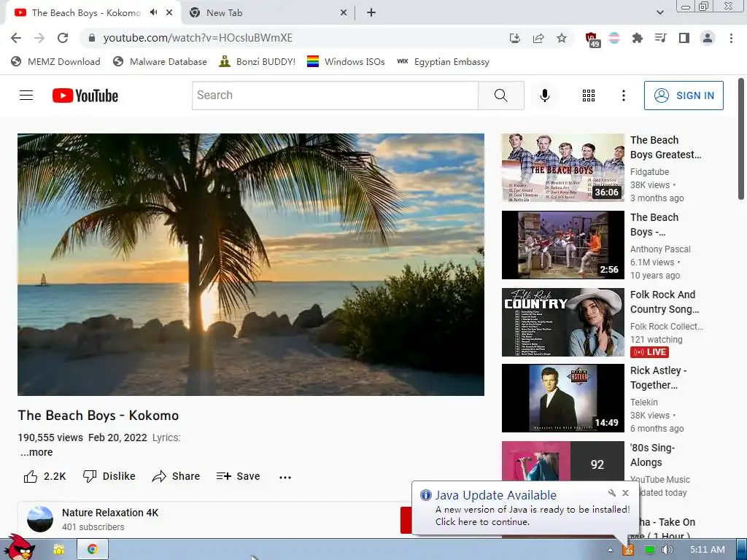Bookmark this page with the star icon
Viewport: 747px width, 560px height.
point(562,38)
